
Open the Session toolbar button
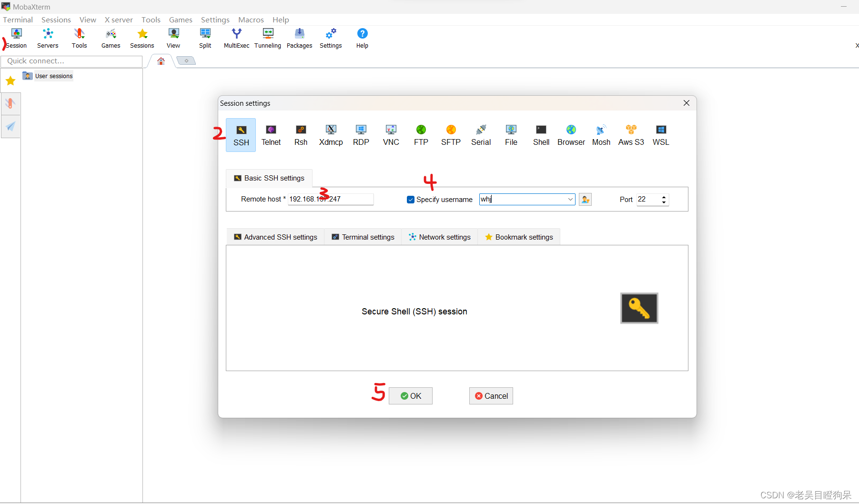click(17, 39)
